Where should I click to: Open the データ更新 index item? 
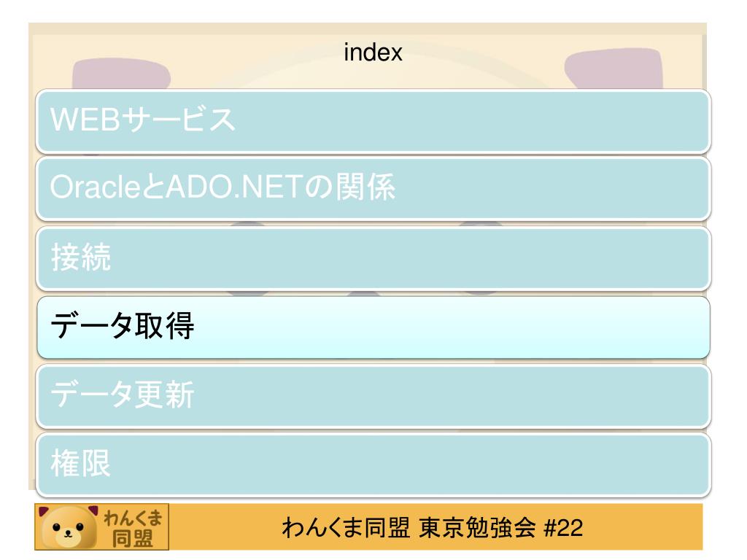point(373,396)
